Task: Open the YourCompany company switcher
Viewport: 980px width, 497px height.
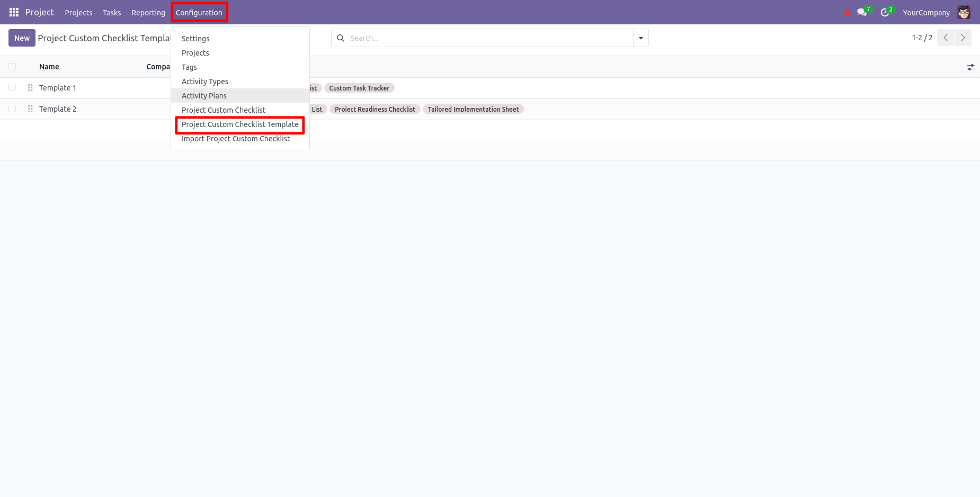Action: coord(926,13)
